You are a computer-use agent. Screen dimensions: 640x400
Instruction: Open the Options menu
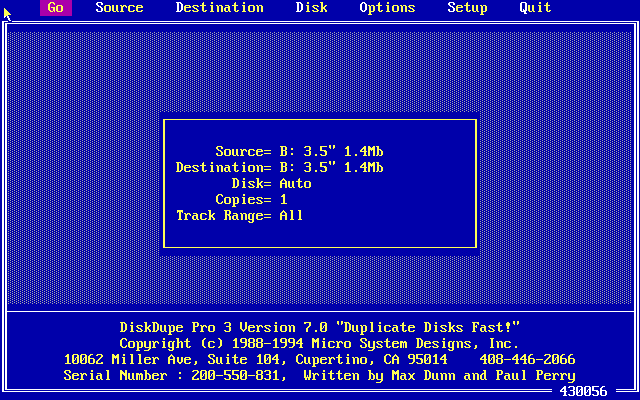(x=387, y=8)
